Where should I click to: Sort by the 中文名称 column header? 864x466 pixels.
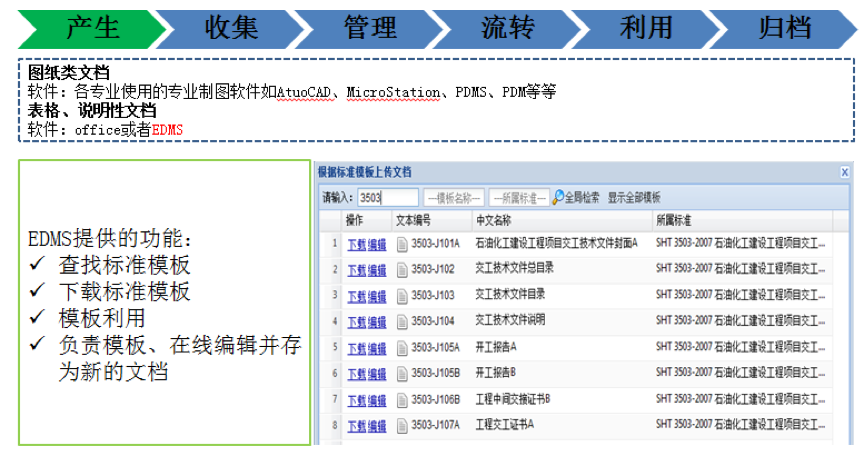pyautogui.click(x=494, y=220)
